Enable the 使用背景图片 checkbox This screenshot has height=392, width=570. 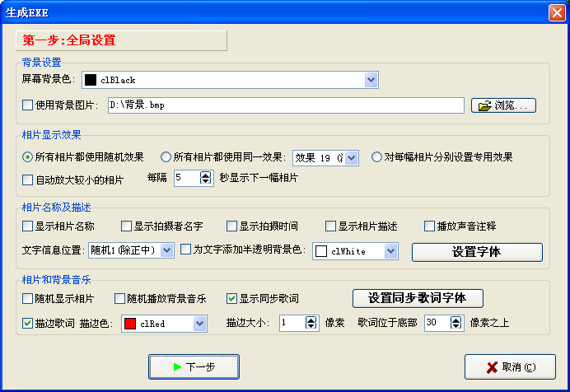point(28,105)
